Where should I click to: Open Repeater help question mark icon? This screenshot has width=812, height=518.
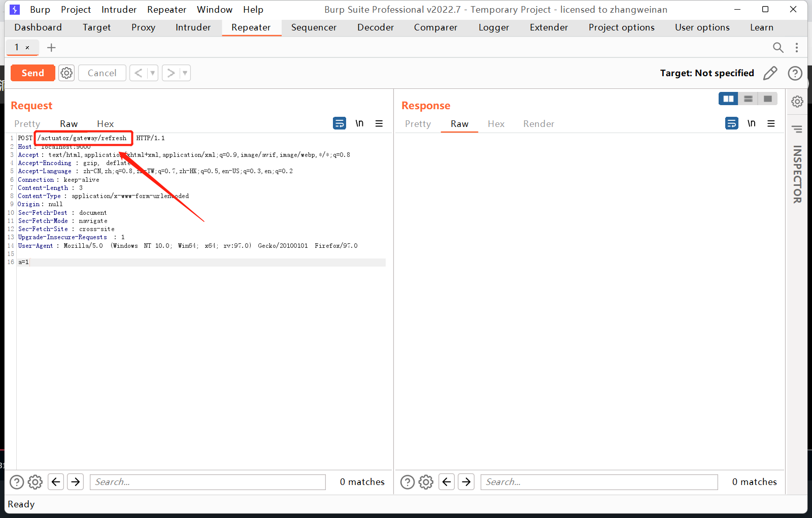coord(795,73)
